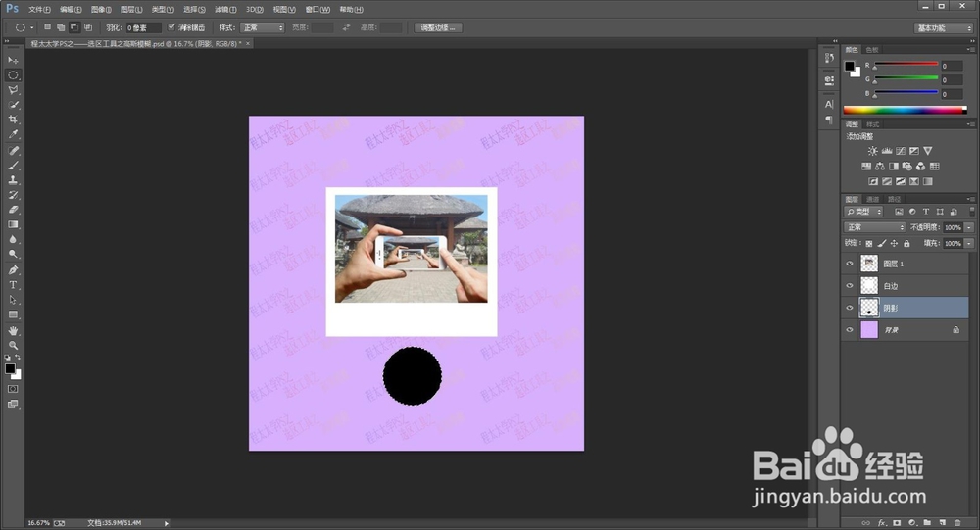Click the Screen Mode icon
Image resolution: width=980 pixels, height=530 pixels.
pyautogui.click(x=13, y=404)
